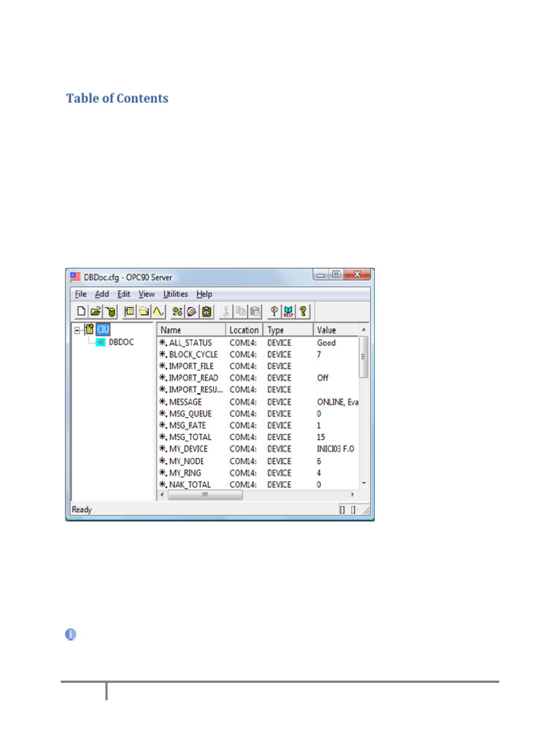The width and height of the screenshot is (560, 747).
Task: Click the vertical scrollbar down arrow
Action: tap(364, 484)
